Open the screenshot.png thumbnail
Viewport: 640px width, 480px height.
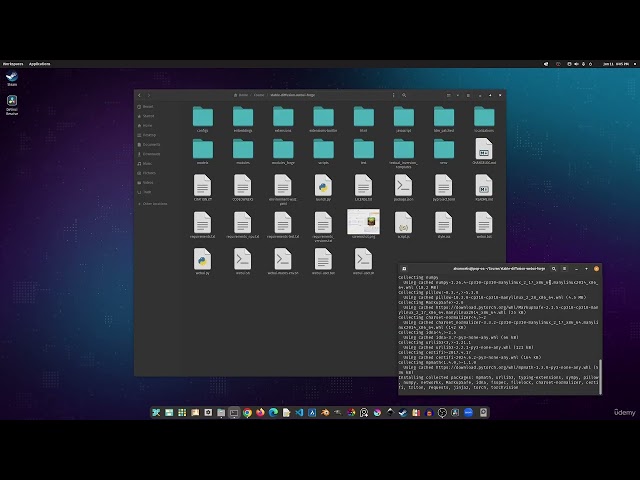click(363, 222)
